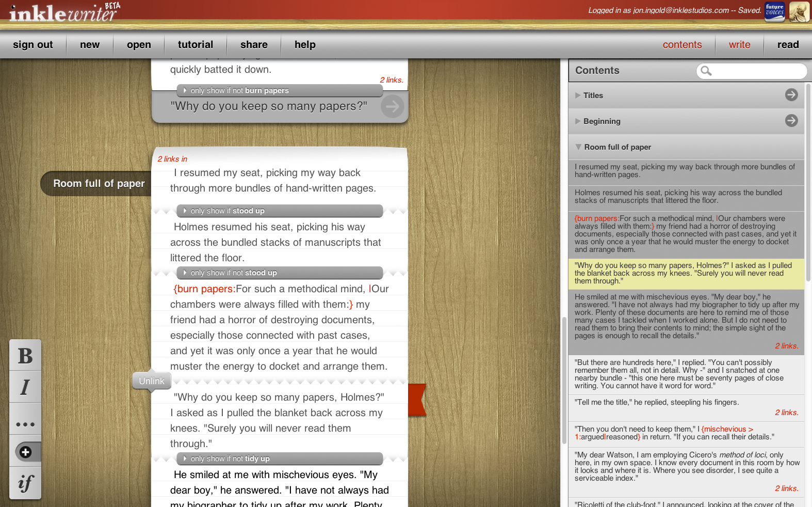
Task: Open the tutorial menu item
Action: pyautogui.click(x=195, y=45)
